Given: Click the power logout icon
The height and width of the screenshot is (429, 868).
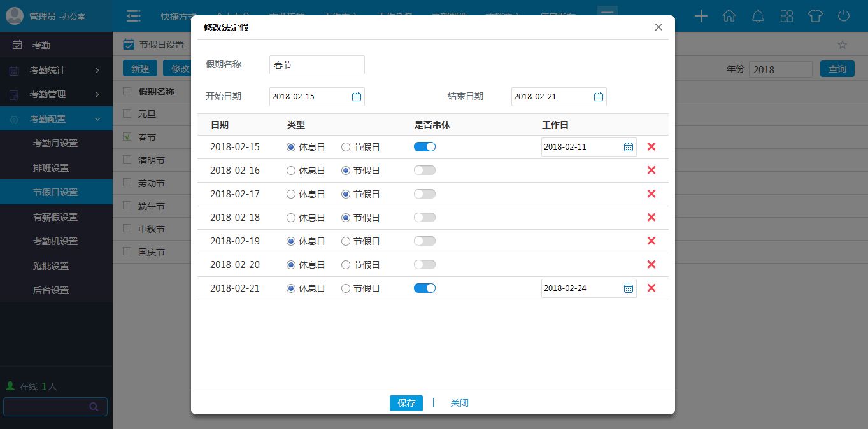Looking at the screenshot, I should 844,17.
